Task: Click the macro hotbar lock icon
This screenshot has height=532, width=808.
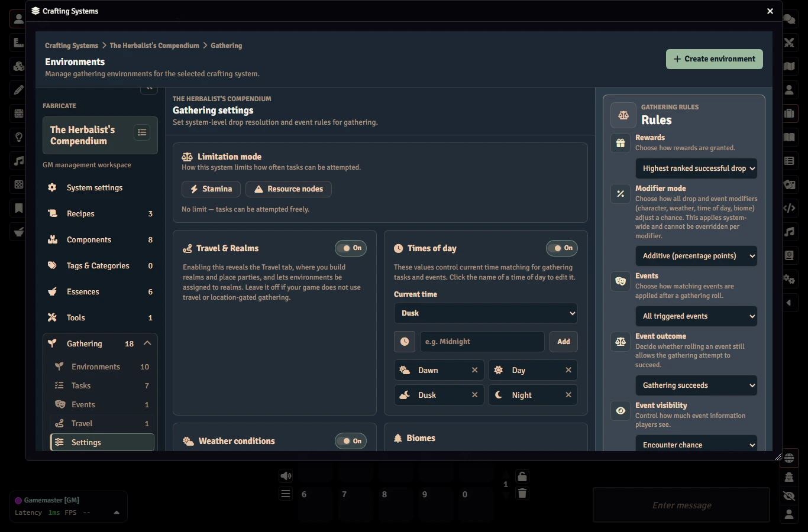Action: (x=522, y=476)
